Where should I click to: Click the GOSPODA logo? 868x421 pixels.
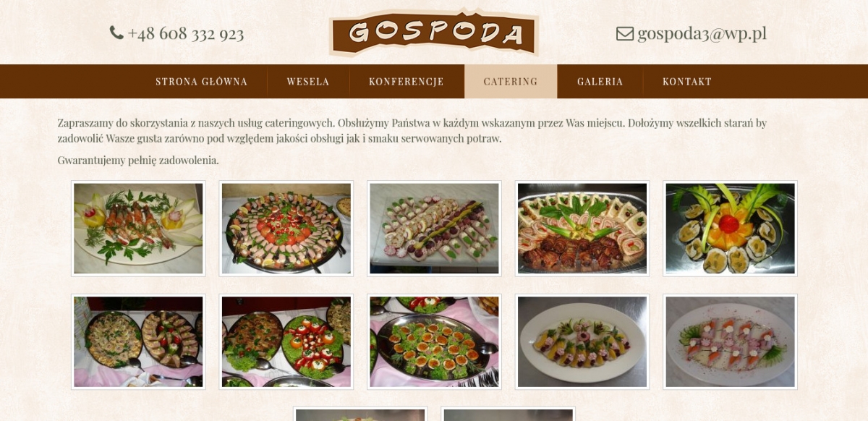click(434, 32)
